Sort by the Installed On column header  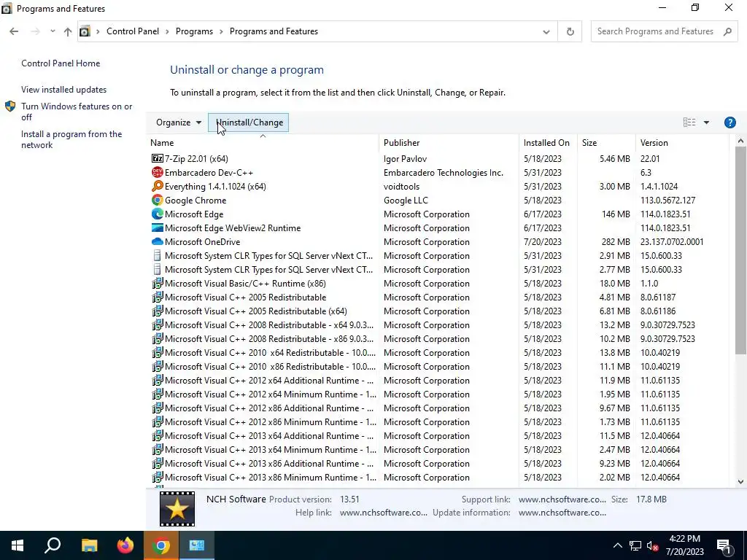click(548, 142)
